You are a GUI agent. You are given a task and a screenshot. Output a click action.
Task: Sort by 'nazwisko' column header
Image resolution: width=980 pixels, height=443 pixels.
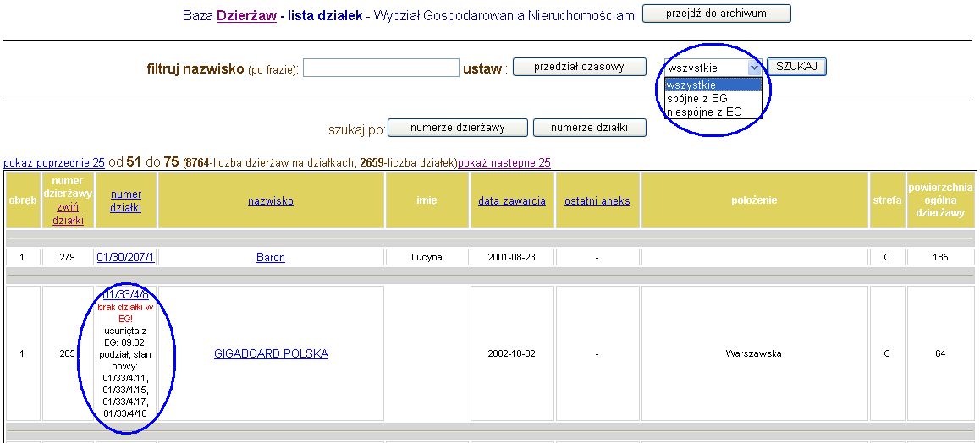click(271, 201)
